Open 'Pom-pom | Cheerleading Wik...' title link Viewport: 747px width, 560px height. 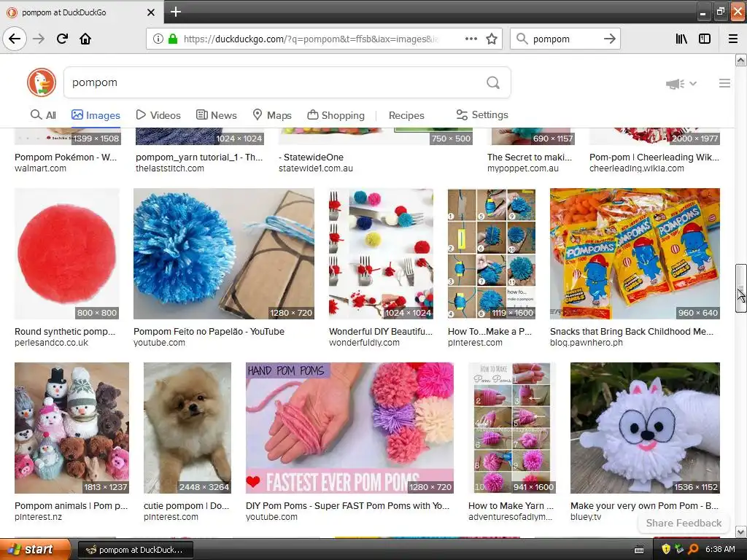[x=654, y=157]
